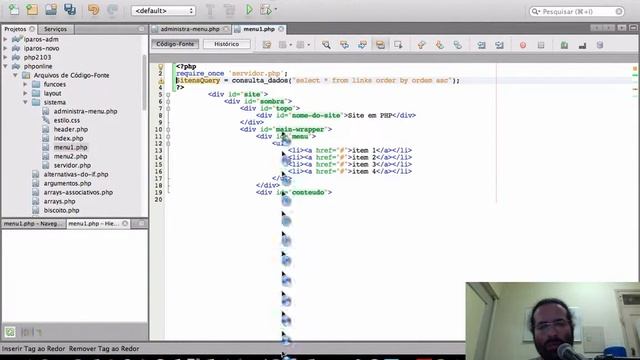Image resolution: width=640 pixels, height=360 pixels.
Task: Click the Pesquisar search field
Action: 577,11
